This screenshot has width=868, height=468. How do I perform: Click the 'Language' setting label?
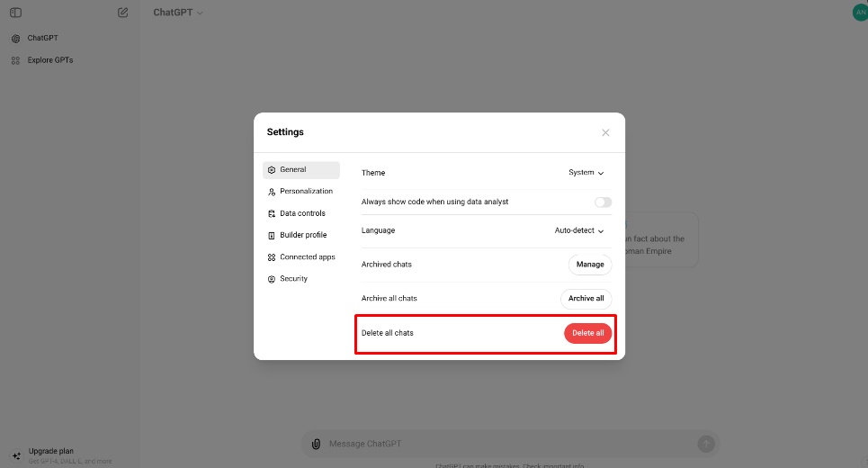point(378,230)
